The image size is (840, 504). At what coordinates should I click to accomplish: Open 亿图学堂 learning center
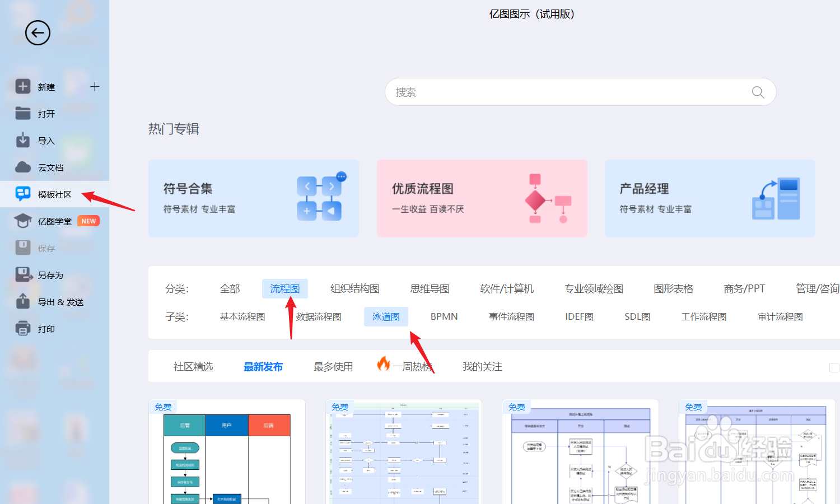click(22, 221)
